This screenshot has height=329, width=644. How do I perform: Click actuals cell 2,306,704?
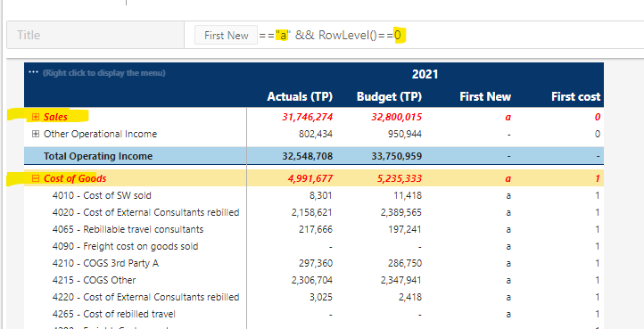tap(312, 280)
